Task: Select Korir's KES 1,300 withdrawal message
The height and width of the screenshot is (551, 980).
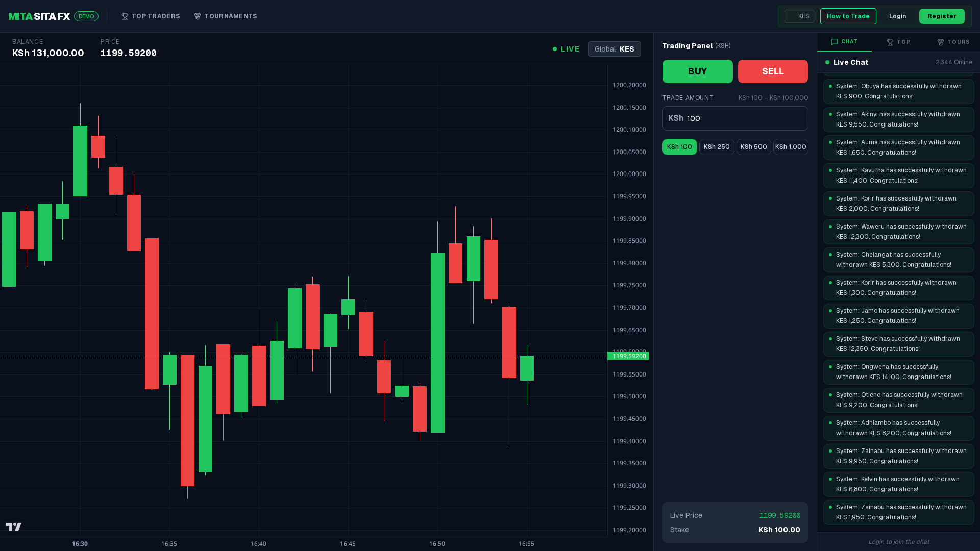Action: [x=899, y=288]
